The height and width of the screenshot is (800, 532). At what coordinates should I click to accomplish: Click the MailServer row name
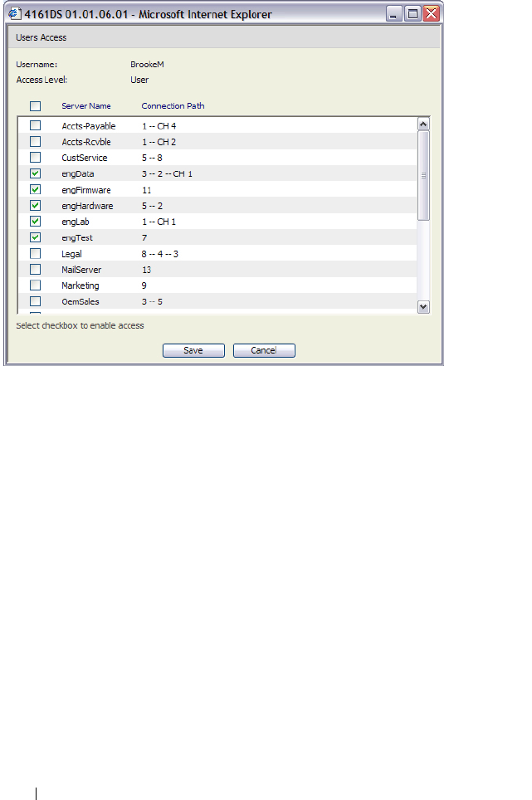81,270
